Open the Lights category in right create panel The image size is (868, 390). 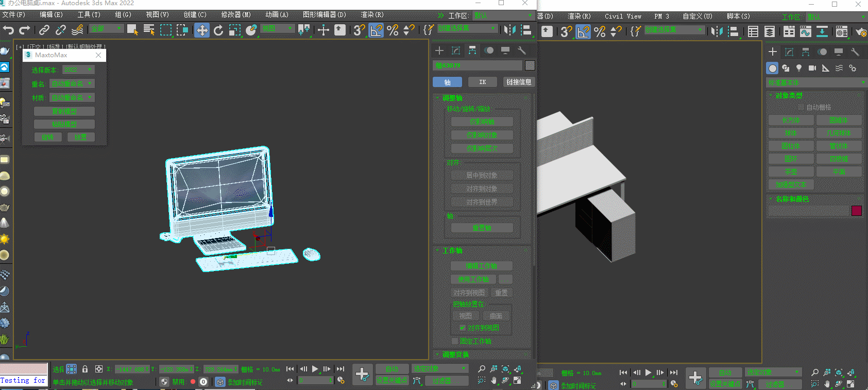point(799,68)
